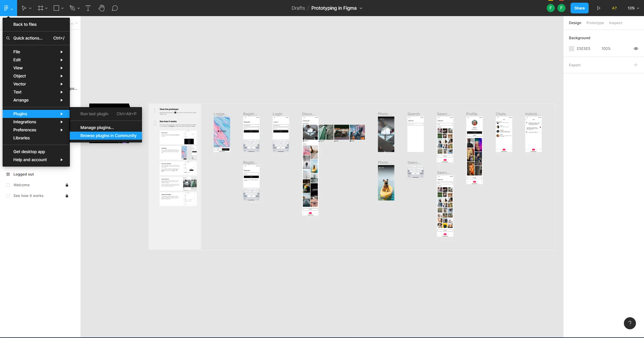Click the Frame tool icon
This screenshot has height=338, width=644.
(40, 8)
